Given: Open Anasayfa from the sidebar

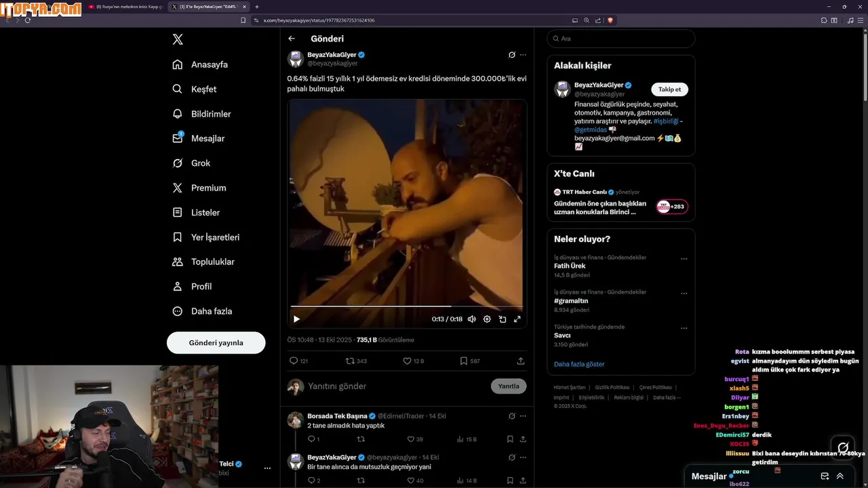Looking at the screenshot, I should pos(200,64).
